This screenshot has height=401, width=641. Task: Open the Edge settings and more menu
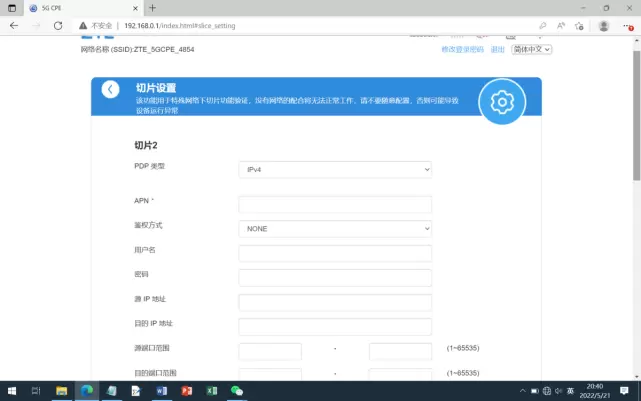(625, 25)
